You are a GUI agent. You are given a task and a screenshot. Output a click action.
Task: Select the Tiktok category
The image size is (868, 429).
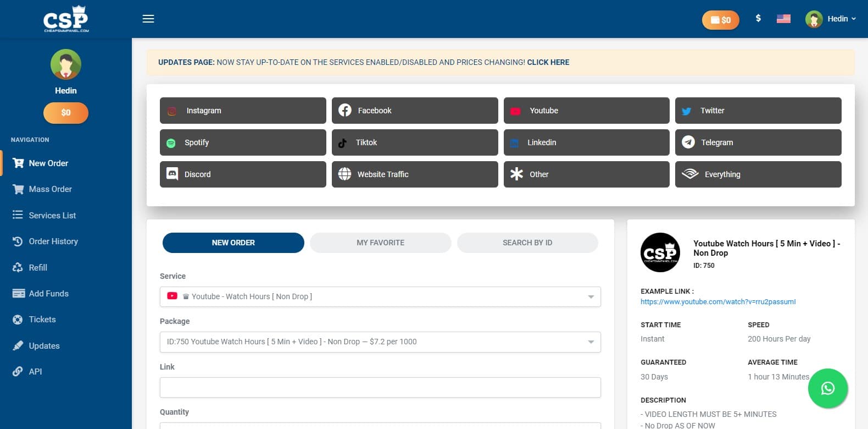coord(414,142)
